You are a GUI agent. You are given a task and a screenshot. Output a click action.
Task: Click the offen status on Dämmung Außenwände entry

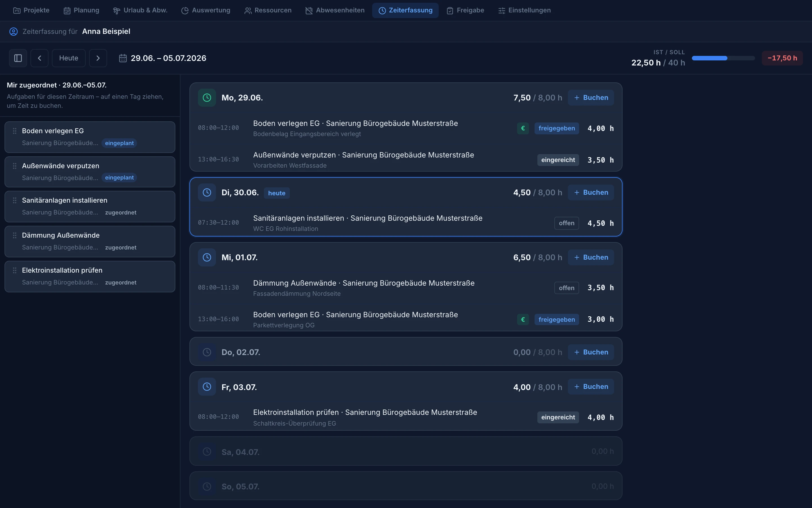[x=566, y=288]
